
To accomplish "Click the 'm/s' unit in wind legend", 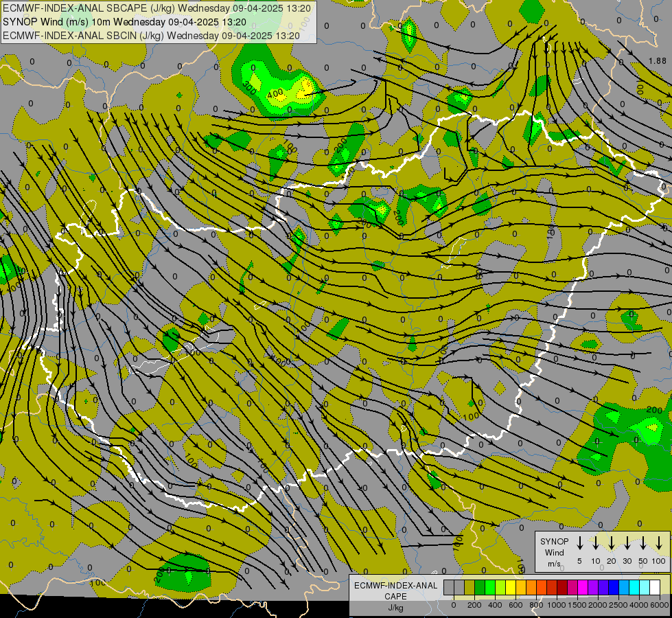I will click(x=554, y=564).
